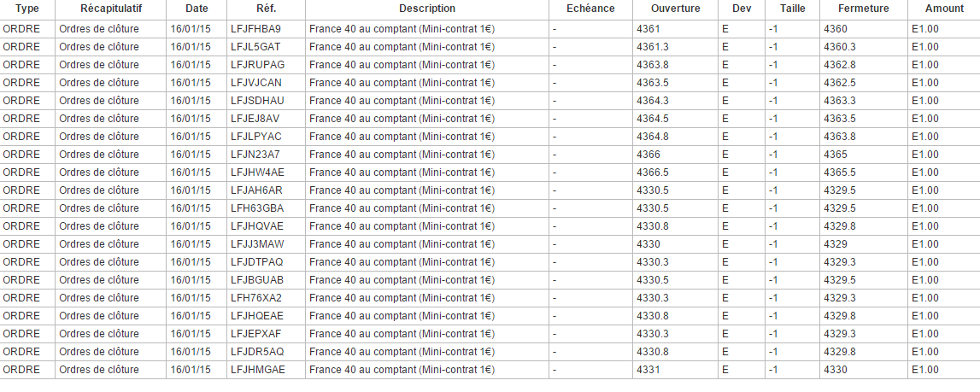The height and width of the screenshot is (392, 980).
Task: Click reference LFJN23A7 in the table
Action: pos(255,155)
